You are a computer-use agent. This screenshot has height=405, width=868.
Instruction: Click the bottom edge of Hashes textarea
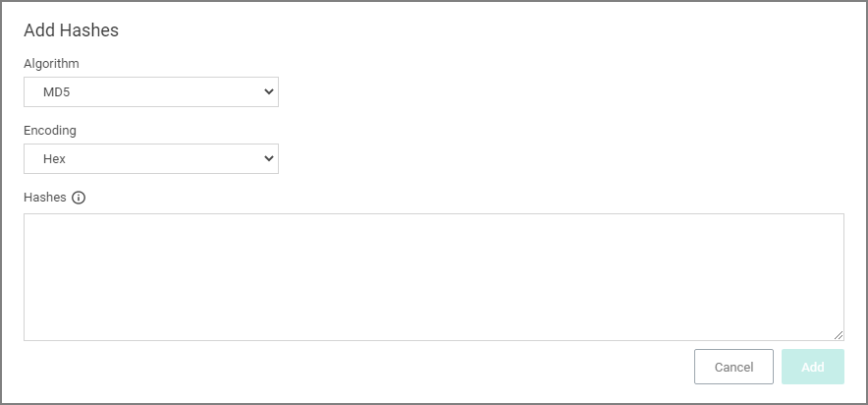tap(434, 340)
